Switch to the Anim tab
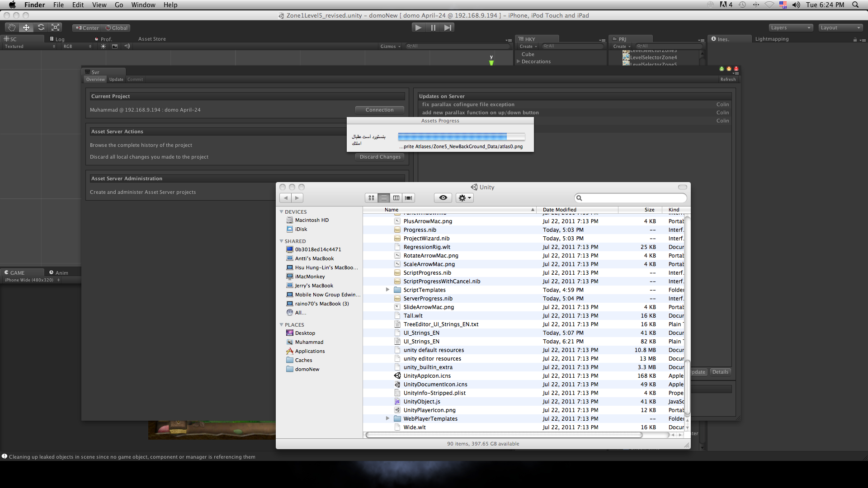 (x=59, y=272)
